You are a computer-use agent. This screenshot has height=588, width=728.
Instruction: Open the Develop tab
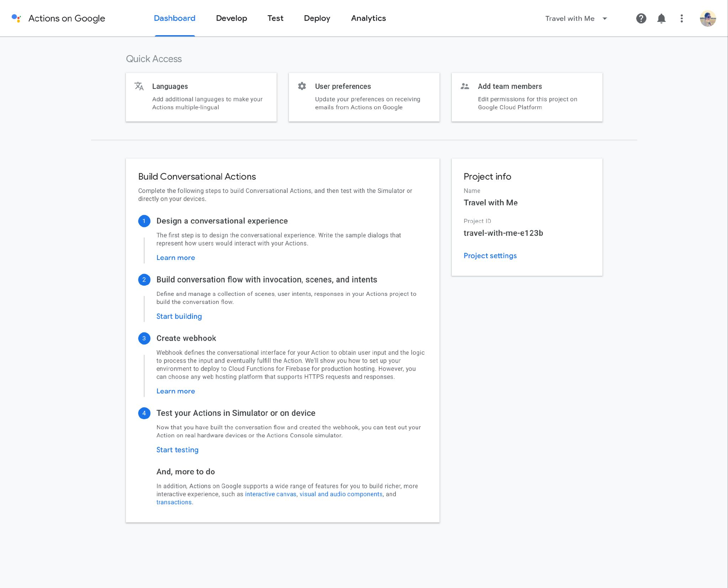(231, 18)
